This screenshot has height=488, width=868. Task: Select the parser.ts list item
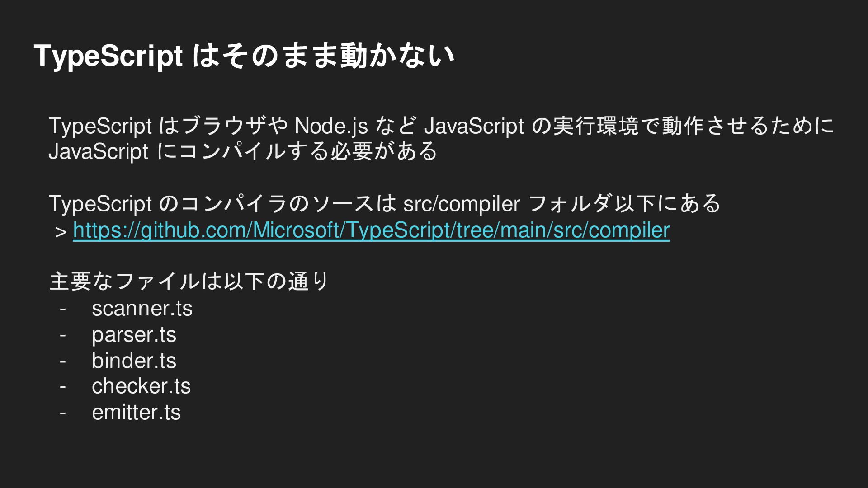134,335
